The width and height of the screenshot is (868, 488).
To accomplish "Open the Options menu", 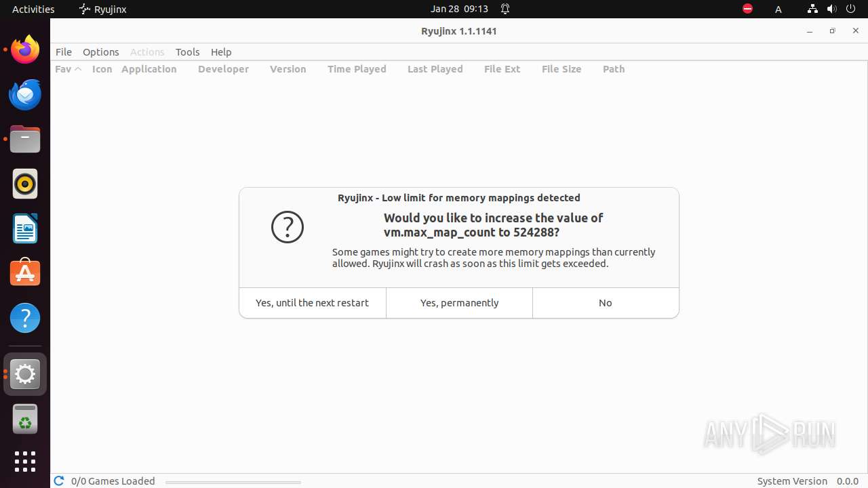I will point(101,52).
